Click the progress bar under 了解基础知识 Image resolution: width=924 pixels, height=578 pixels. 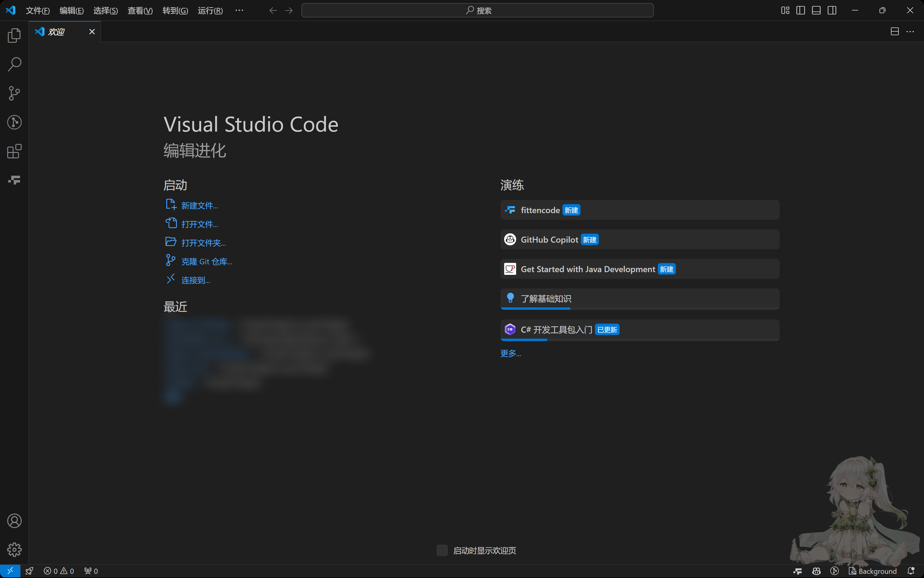click(x=640, y=309)
